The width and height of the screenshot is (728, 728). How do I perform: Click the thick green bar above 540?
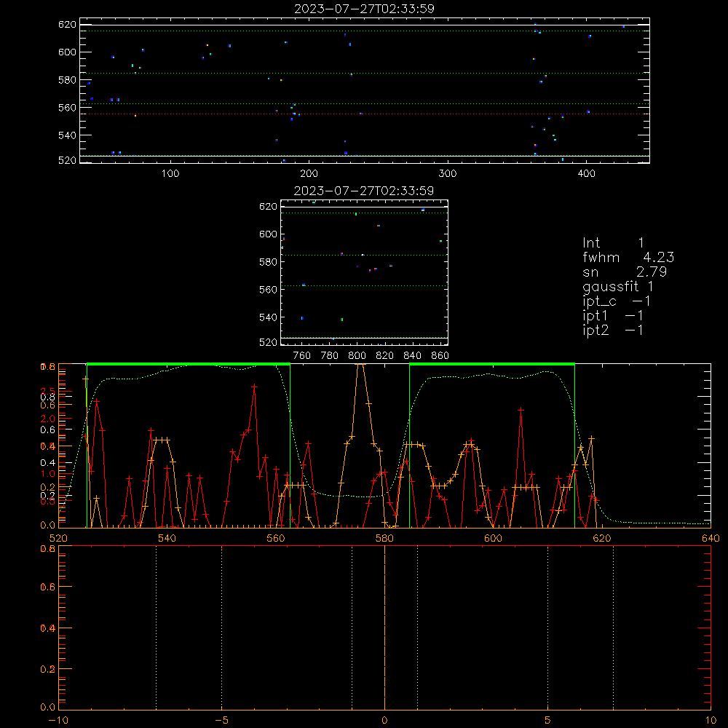[x=189, y=365]
